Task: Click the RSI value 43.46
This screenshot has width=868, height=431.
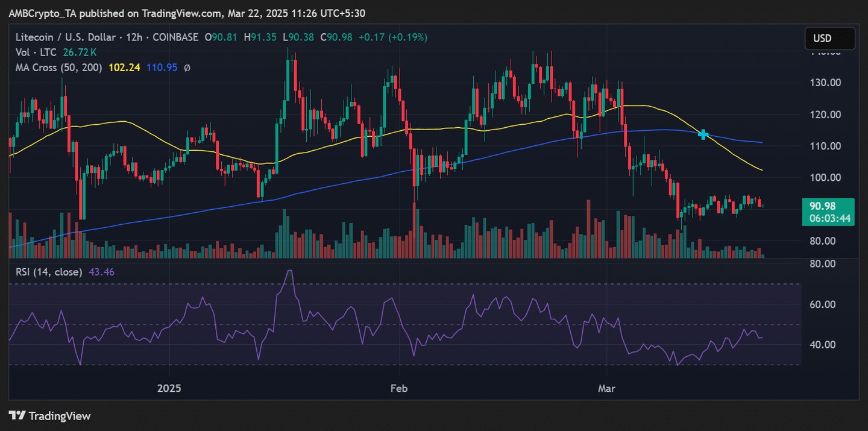Action: pos(101,272)
